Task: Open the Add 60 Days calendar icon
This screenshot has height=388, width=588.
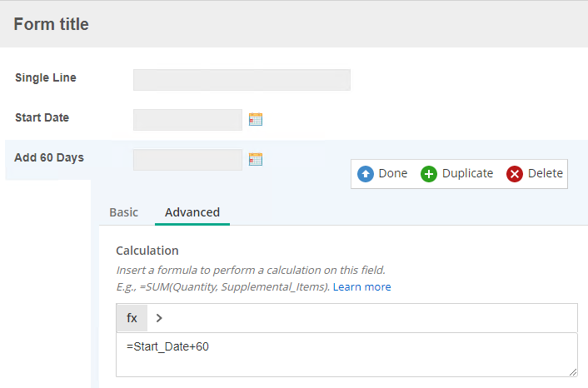Action: pos(256,159)
